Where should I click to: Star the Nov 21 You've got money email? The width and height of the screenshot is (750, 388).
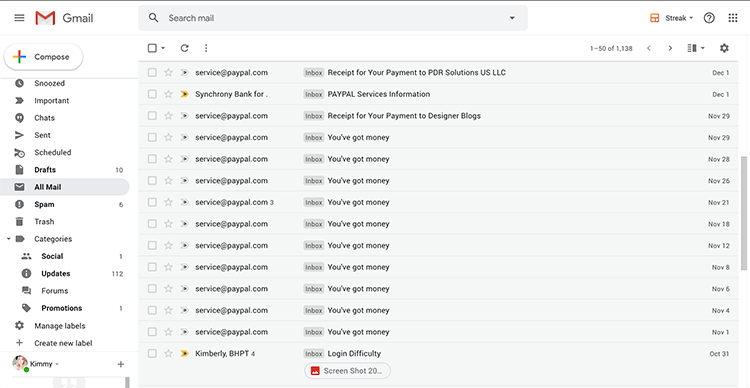tap(168, 202)
